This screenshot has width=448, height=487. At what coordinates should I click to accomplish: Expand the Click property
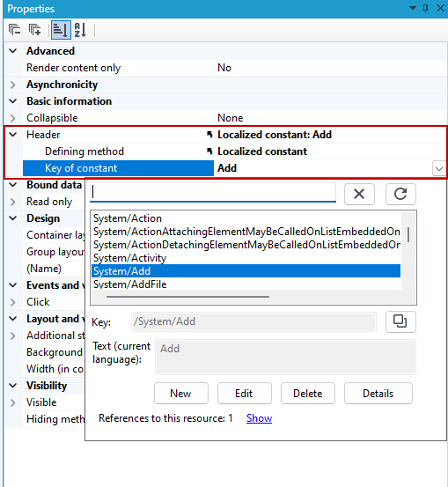click(12, 302)
